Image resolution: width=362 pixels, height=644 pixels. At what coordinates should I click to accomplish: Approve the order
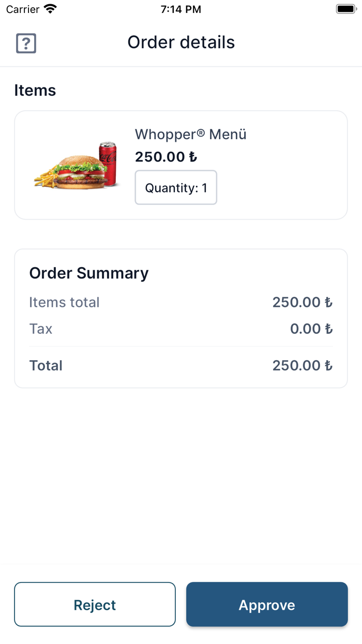[x=267, y=604]
